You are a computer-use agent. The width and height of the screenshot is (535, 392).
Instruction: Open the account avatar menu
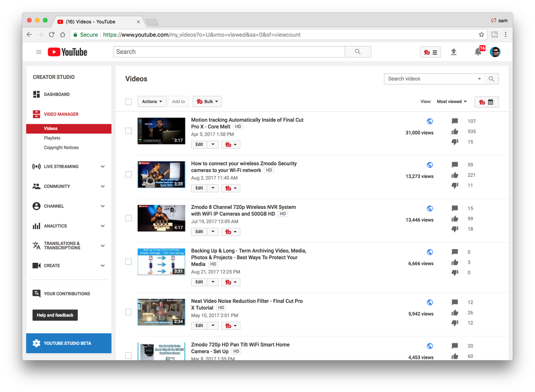495,52
